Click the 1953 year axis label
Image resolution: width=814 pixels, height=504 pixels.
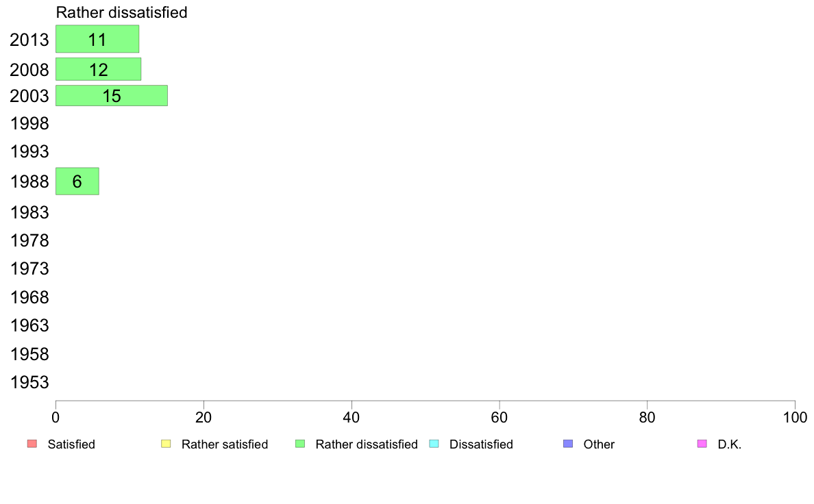29,383
